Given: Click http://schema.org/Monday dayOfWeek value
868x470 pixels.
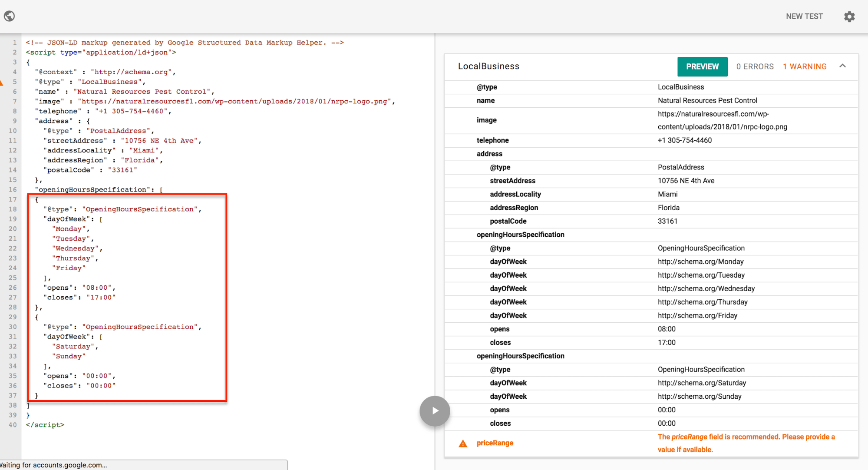Looking at the screenshot, I should click(x=700, y=261).
